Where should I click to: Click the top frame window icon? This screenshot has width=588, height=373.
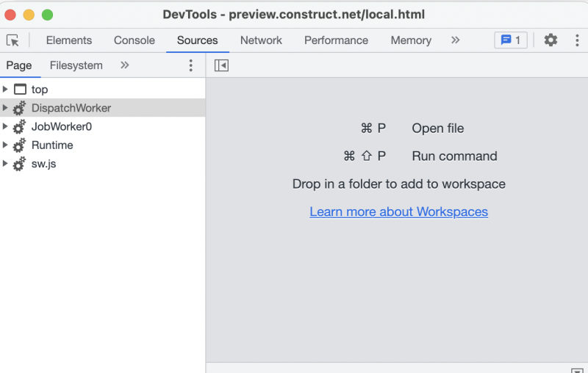(x=20, y=89)
